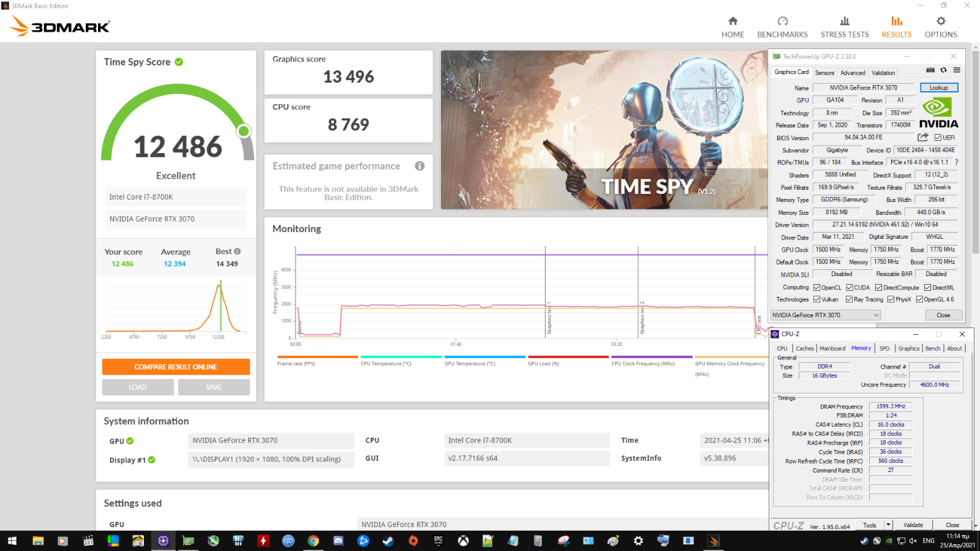Image resolution: width=980 pixels, height=551 pixels.
Task: Click volume muted icon in system tray
Action: tap(913, 541)
